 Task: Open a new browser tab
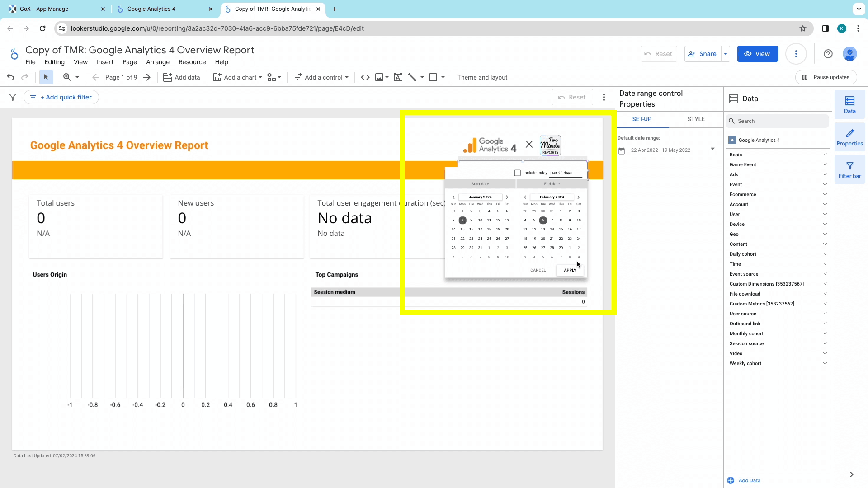click(335, 9)
